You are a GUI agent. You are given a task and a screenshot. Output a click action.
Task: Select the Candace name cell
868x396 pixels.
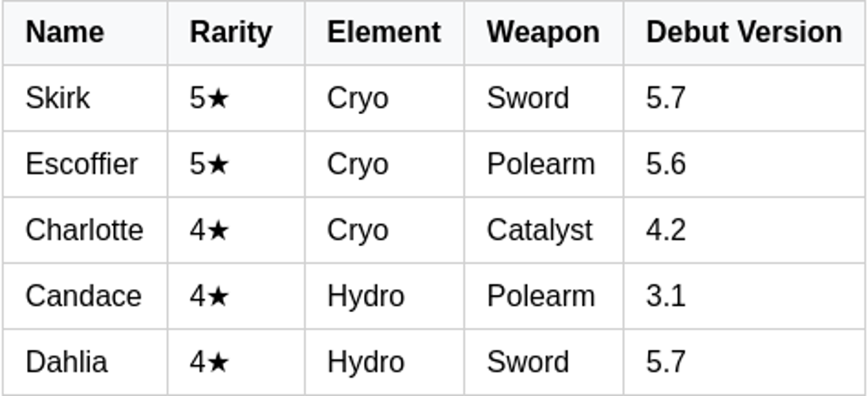[83, 295]
